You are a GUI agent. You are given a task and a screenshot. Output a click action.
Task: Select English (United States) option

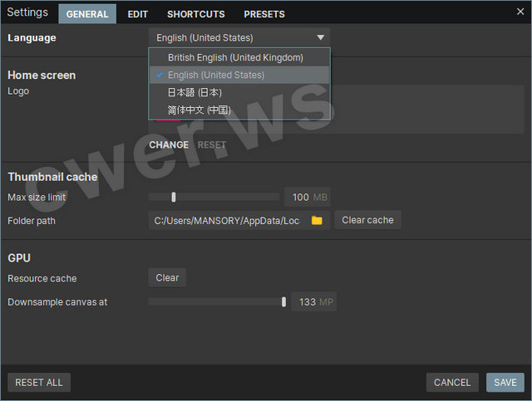click(x=239, y=75)
